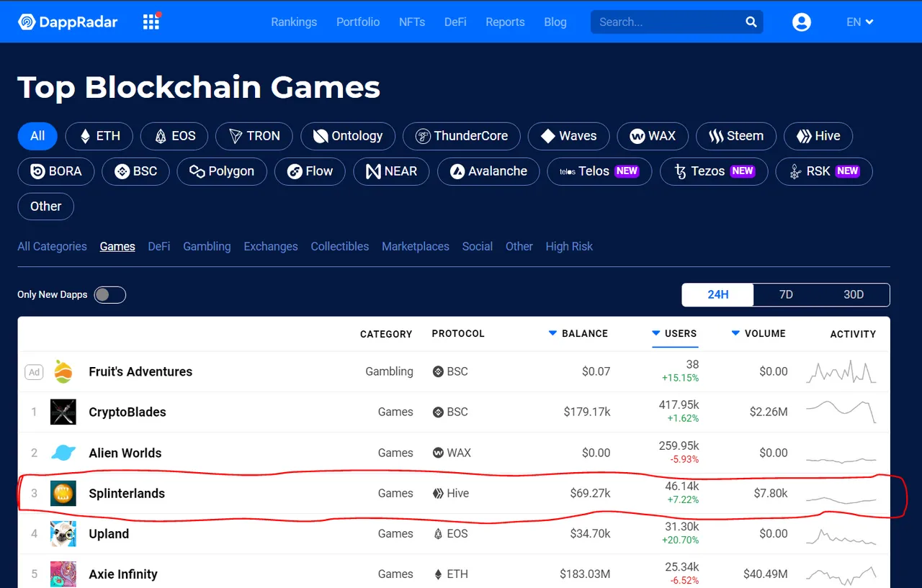Click the WAX protocol icon in Alien Worlds row
The width and height of the screenshot is (922, 588).
point(438,453)
